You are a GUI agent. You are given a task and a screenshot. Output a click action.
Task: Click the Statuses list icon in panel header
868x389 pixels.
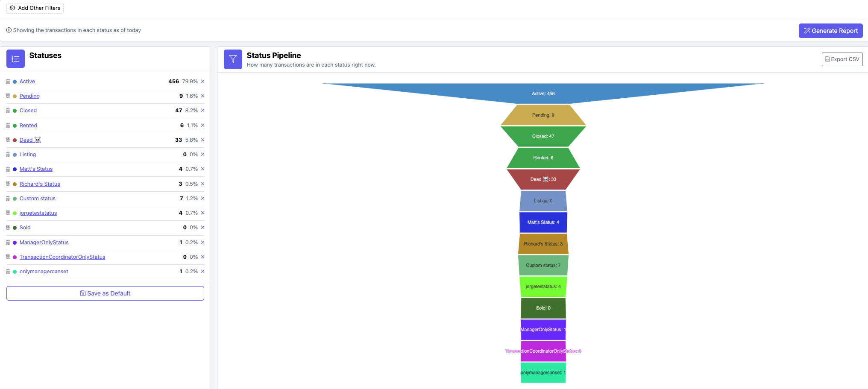pos(15,59)
